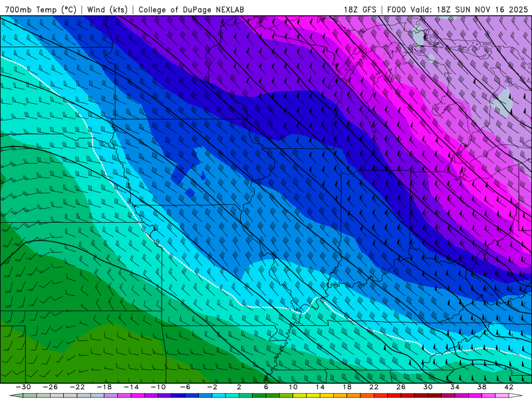Click the 34 color scale label
Image resolution: width=532 pixels, height=399 pixels.
(455, 387)
